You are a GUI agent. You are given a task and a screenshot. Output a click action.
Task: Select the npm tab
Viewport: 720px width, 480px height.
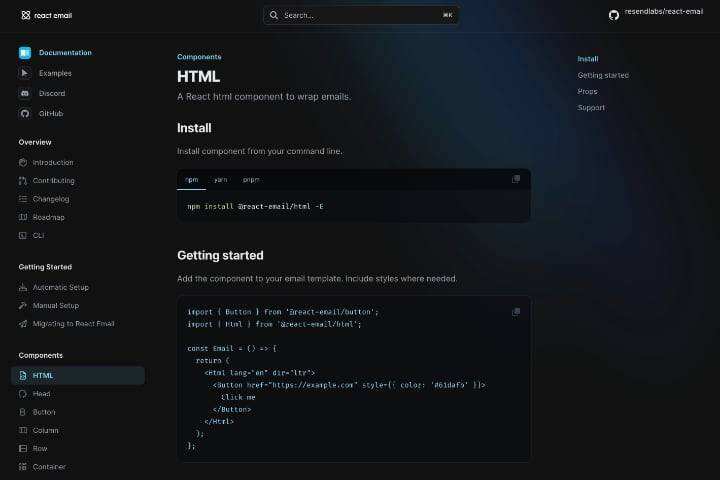[192, 179]
